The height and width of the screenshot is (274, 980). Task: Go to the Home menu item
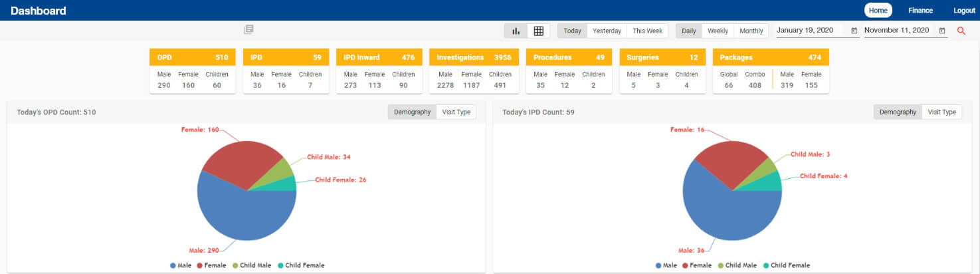point(878,10)
